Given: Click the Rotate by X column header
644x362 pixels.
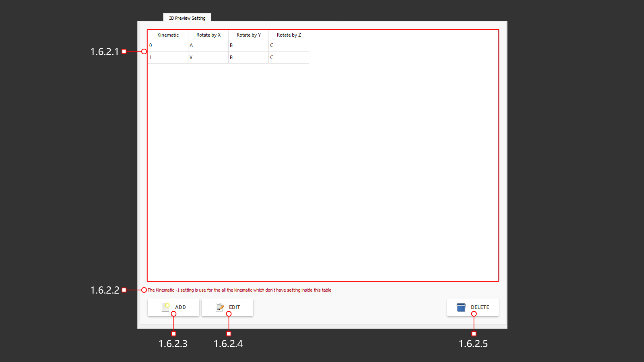Looking at the screenshot, I should 208,35.
